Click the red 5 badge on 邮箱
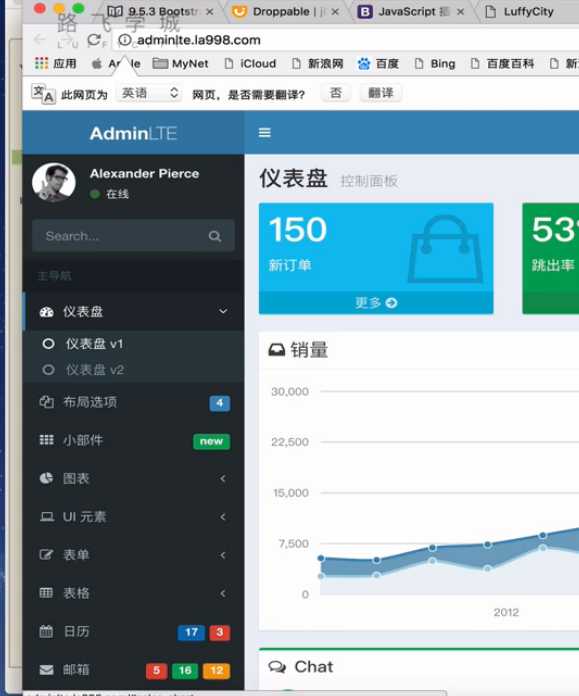This screenshot has width=579, height=696. [x=156, y=671]
